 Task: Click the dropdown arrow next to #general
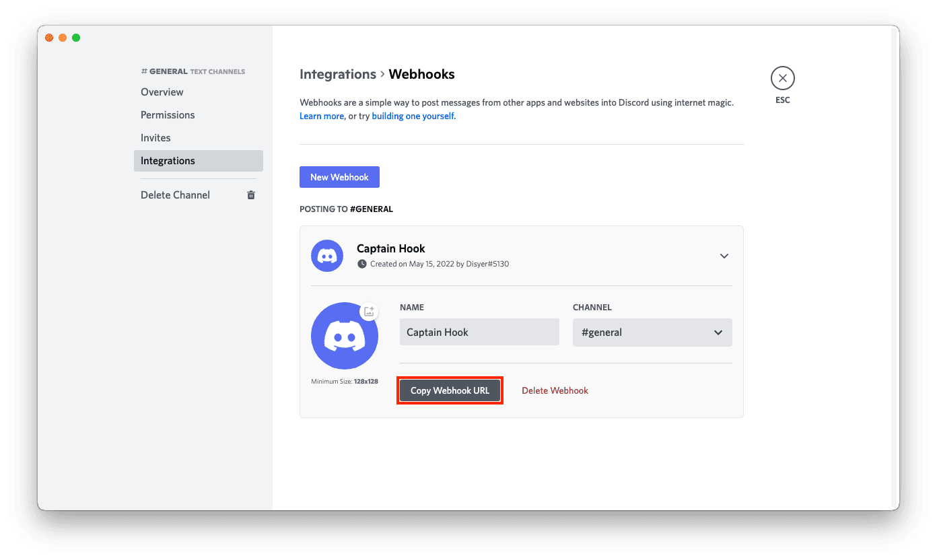pyautogui.click(x=718, y=332)
